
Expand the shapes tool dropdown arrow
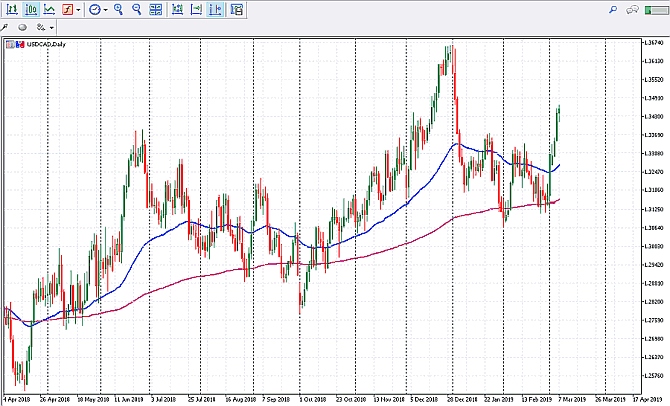[49, 27]
